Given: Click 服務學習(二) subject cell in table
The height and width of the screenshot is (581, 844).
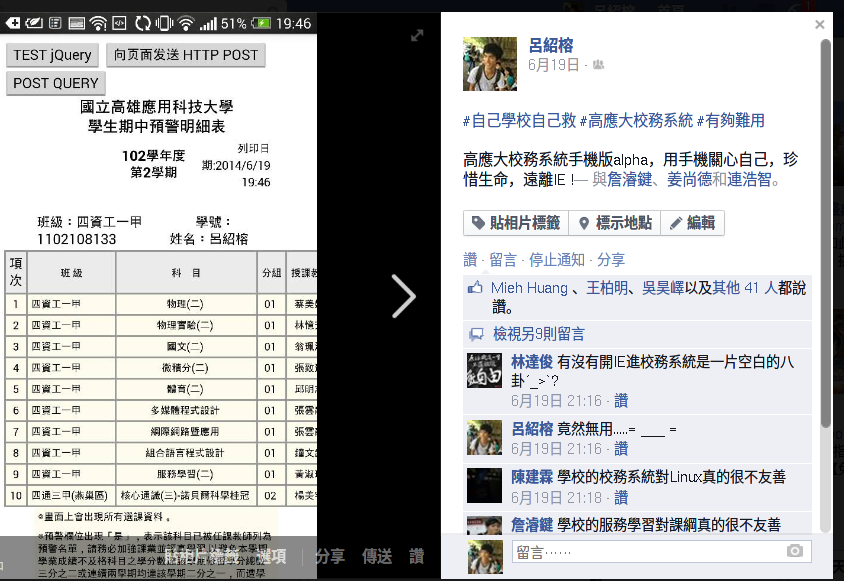Looking at the screenshot, I should (x=186, y=474).
